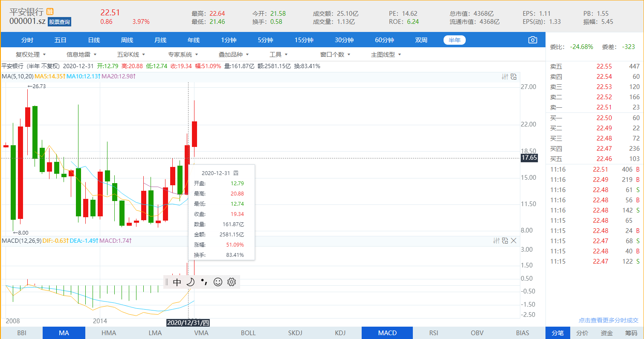Switch to 周线 chart tab

[127, 40]
